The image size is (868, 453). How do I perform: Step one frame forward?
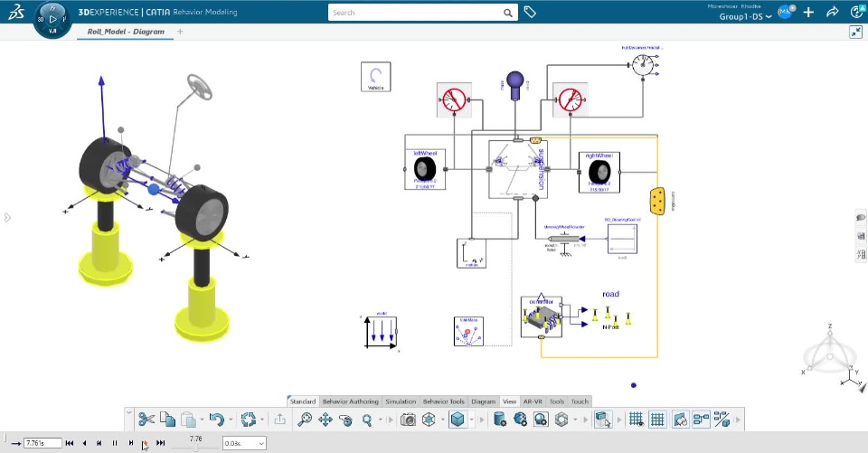130,443
